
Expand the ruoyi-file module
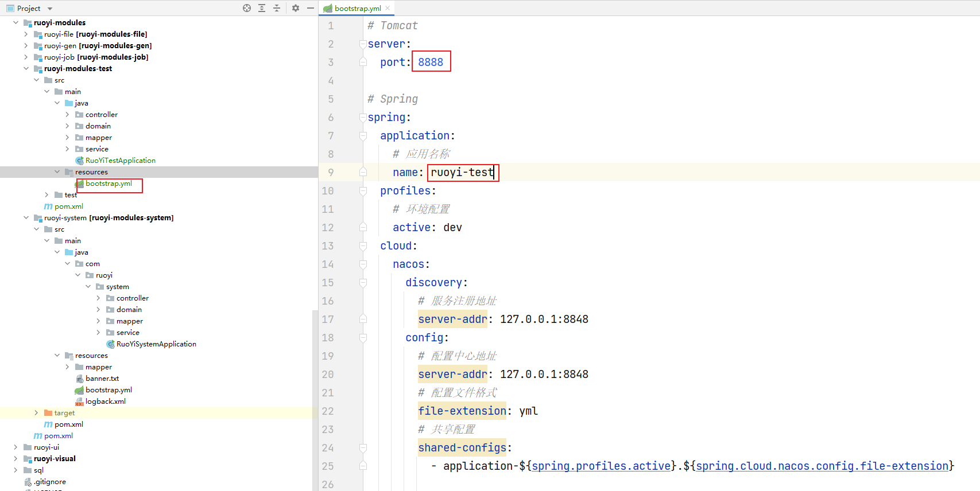click(x=26, y=34)
